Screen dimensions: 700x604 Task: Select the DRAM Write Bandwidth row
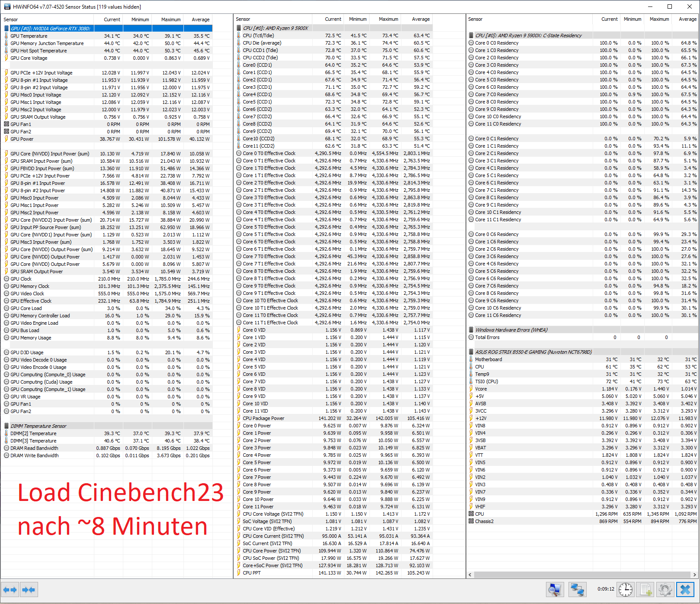click(x=107, y=455)
